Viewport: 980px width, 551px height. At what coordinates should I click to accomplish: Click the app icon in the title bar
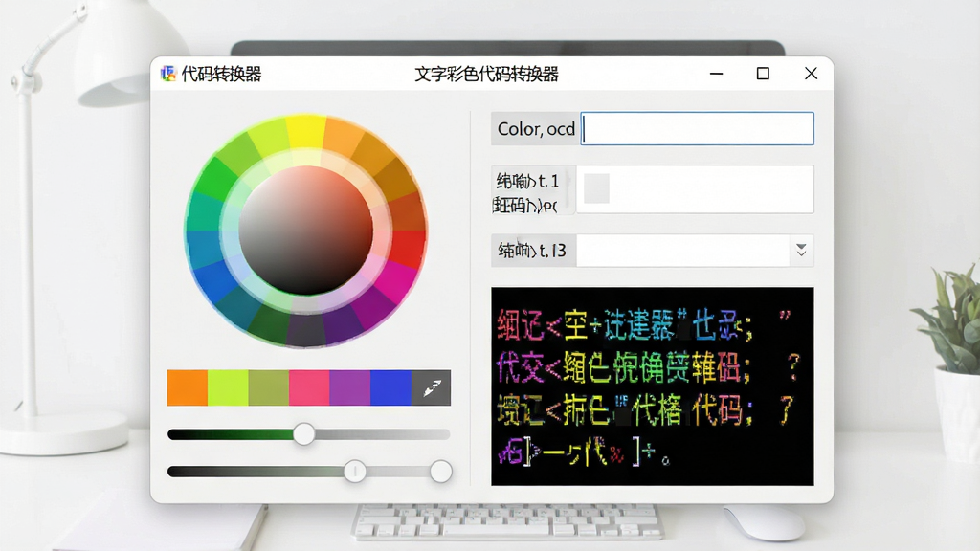(167, 74)
